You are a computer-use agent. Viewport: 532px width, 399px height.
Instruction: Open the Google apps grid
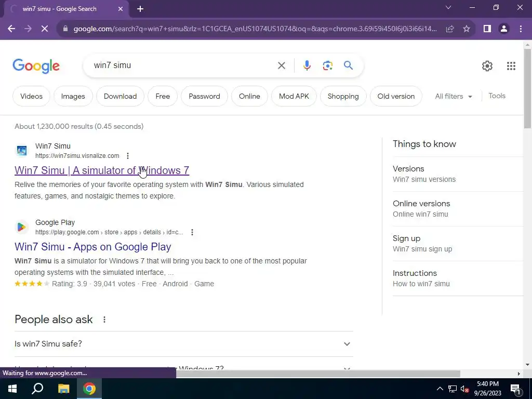tap(511, 66)
